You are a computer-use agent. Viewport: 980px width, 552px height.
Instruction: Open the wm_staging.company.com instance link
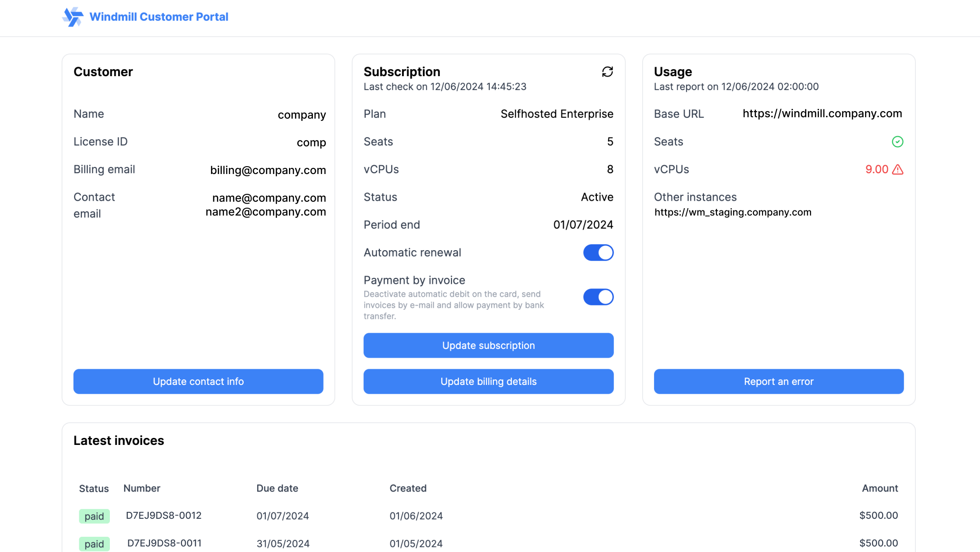coord(733,212)
